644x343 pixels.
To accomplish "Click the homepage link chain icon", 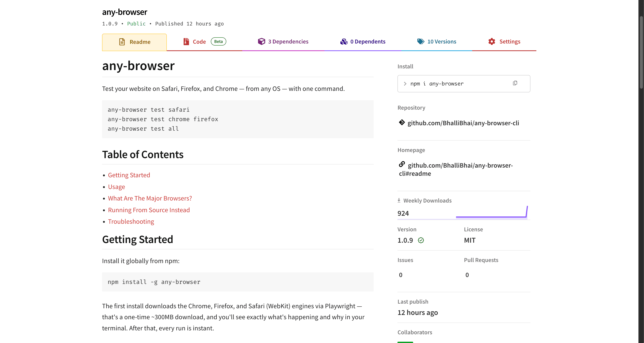I will tap(402, 164).
